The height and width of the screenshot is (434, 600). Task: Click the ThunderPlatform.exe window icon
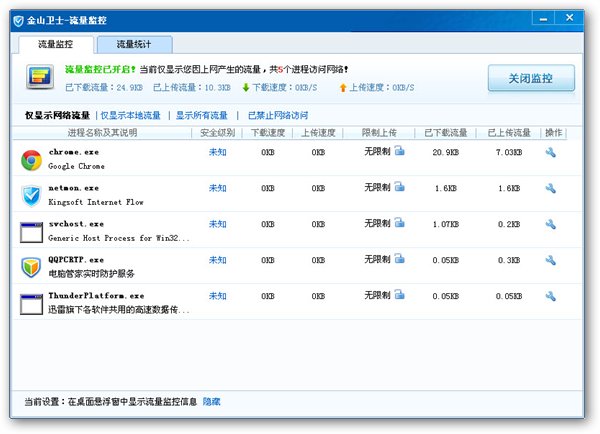pyautogui.click(x=31, y=304)
